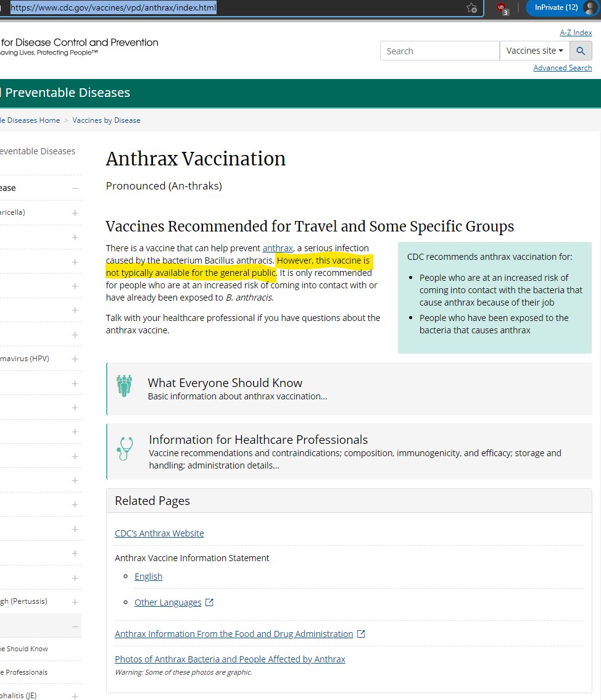The height and width of the screenshot is (700, 601).
Task: Go to Vaccines by Disease breadcrumb
Action: (106, 120)
